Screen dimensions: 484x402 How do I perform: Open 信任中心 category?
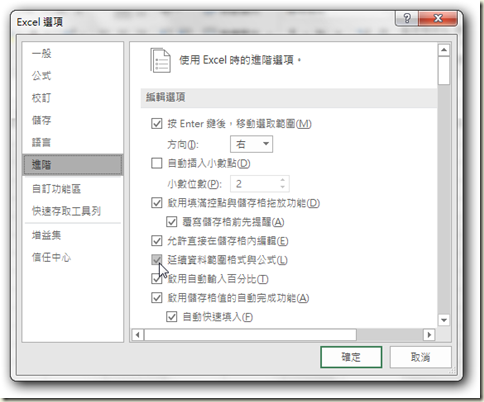click(51, 257)
